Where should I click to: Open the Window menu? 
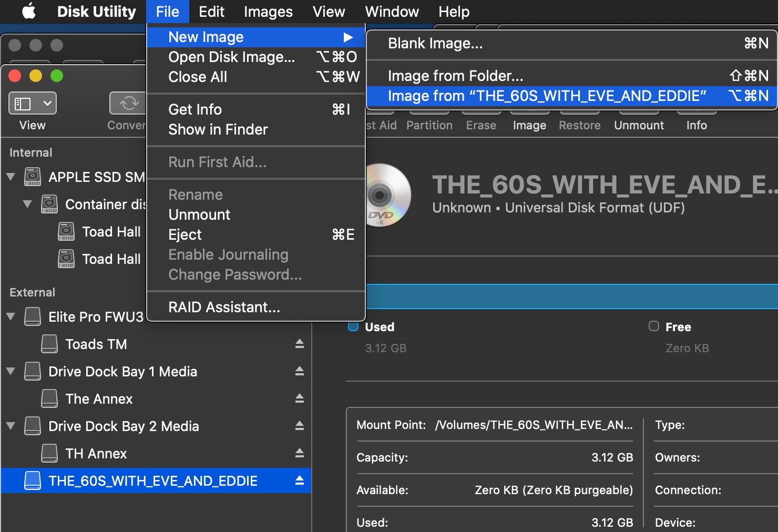coord(392,12)
